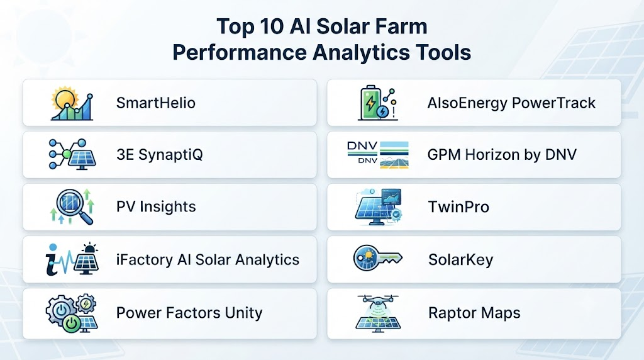
Task: Click the Power Factors Unity gears icon
Action: coord(72,313)
